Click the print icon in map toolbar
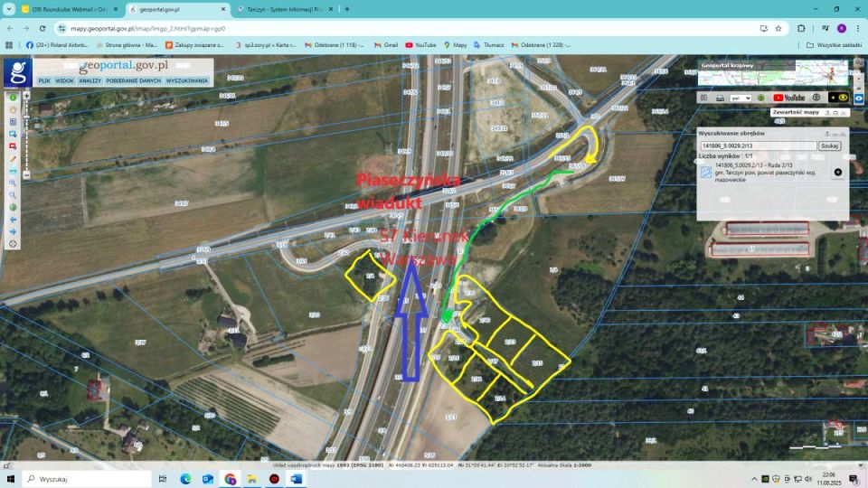Image resolution: width=868 pixels, height=488 pixels. pyautogui.click(x=720, y=98)
